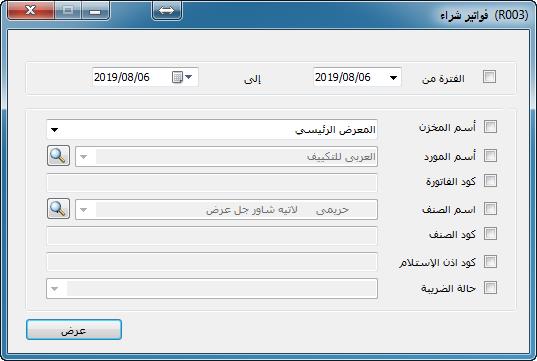Open calendar icon in the end date field

[177, 77]
